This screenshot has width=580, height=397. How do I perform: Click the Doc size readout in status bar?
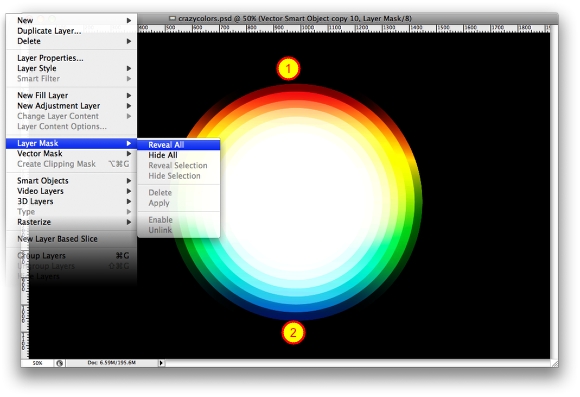[x=112, y=363]
